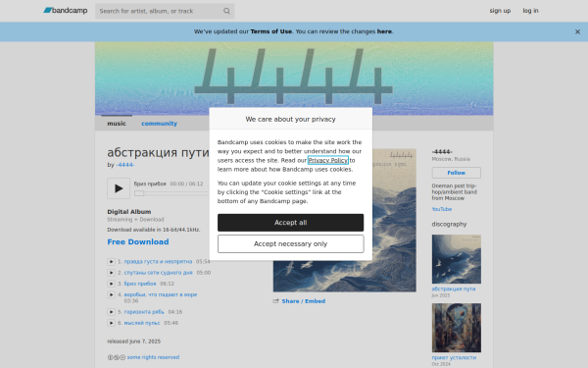Click Share / Embed link

(304, 301)
